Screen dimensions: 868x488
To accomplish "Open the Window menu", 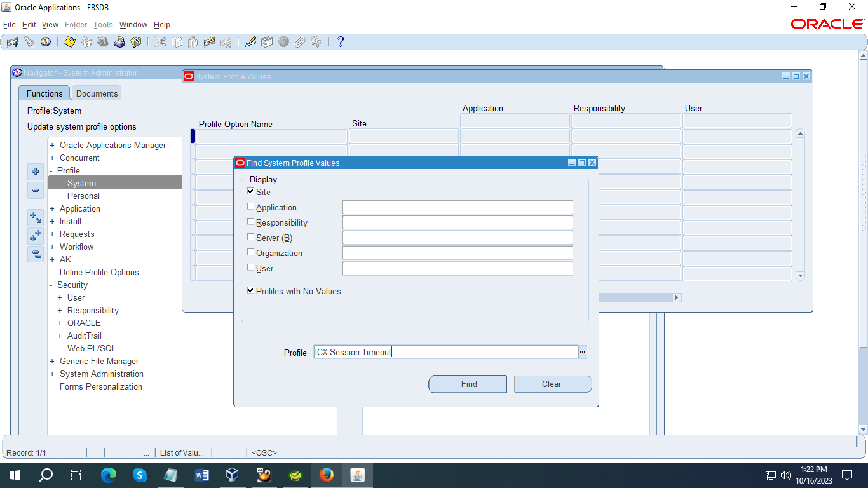I will 133,25.
